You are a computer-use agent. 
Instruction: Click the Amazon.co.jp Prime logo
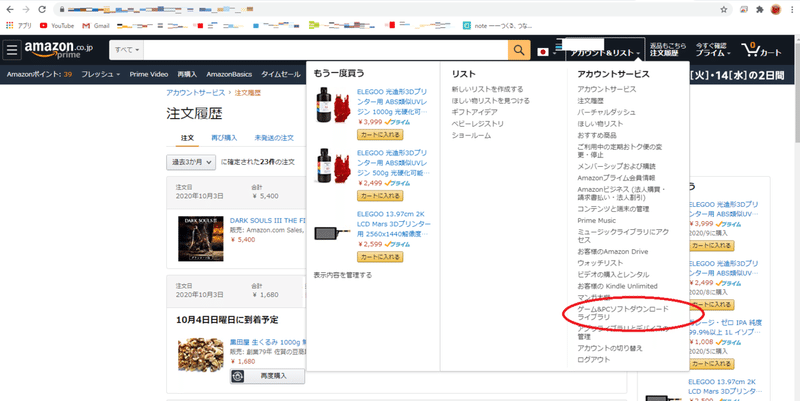click(x=59, y=49)
